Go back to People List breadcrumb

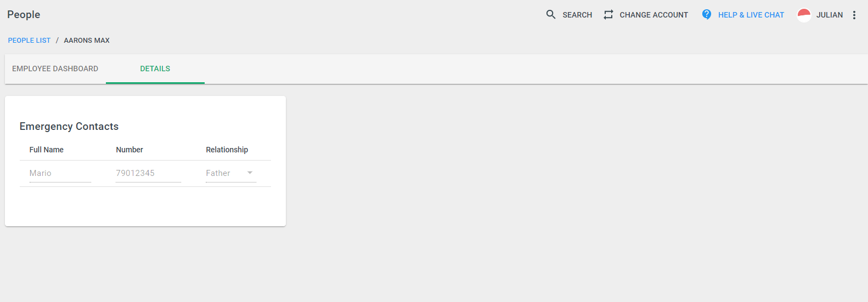29,41
